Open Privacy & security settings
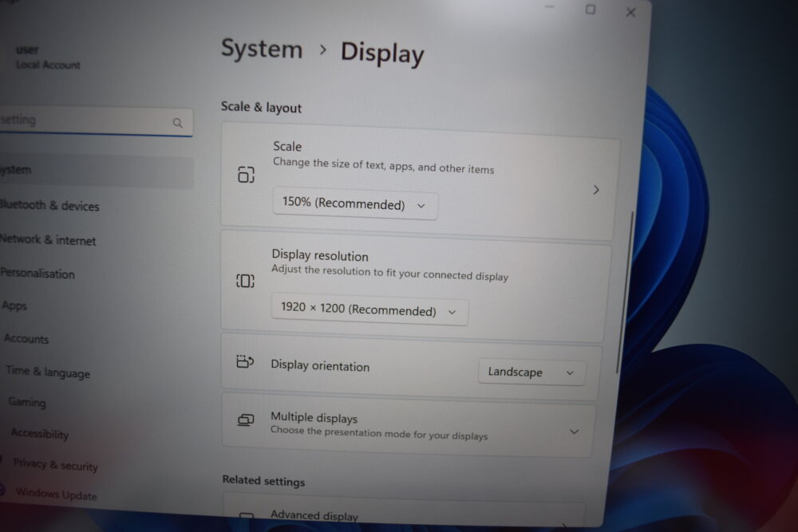The width and height of the screenshot is (798, 532). 56,464
